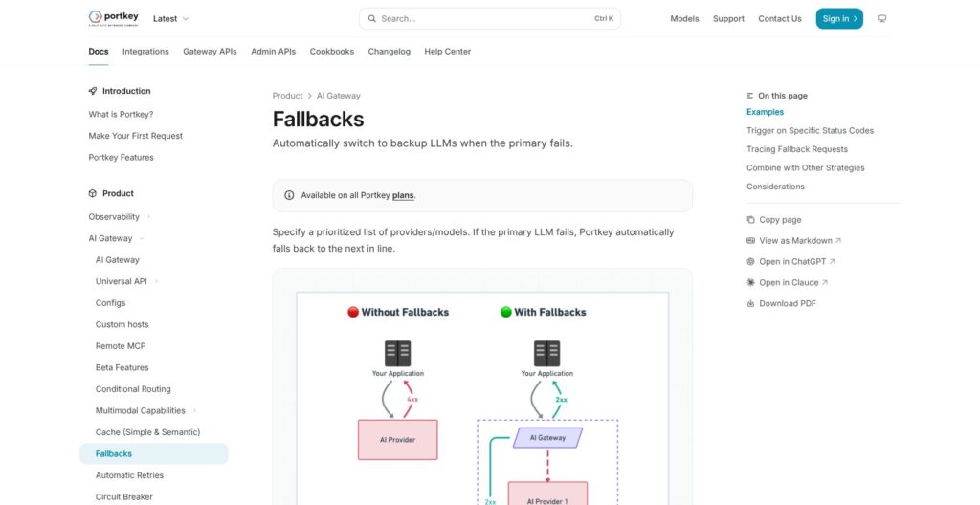Jump to the Considerations section
Viewport: 980px width, 505px height.
pyautogui.click(x=775, y=187)
